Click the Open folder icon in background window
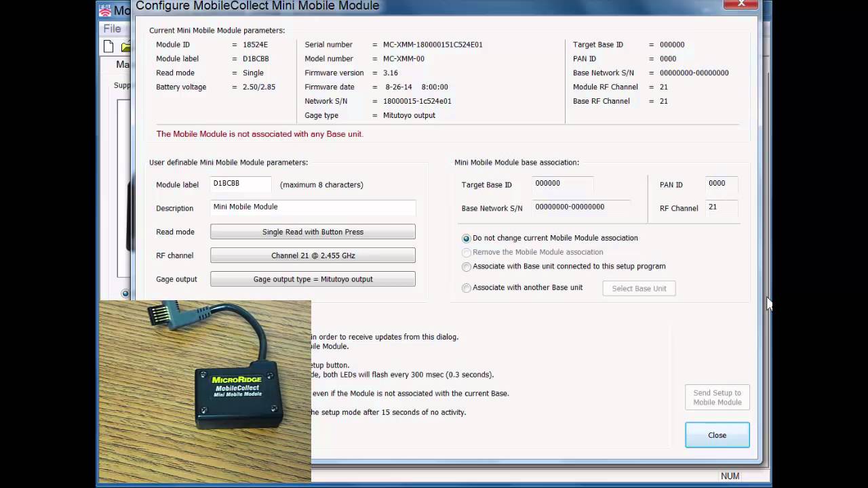The width and height of the screenshot is (868, 488). [126, 47]
